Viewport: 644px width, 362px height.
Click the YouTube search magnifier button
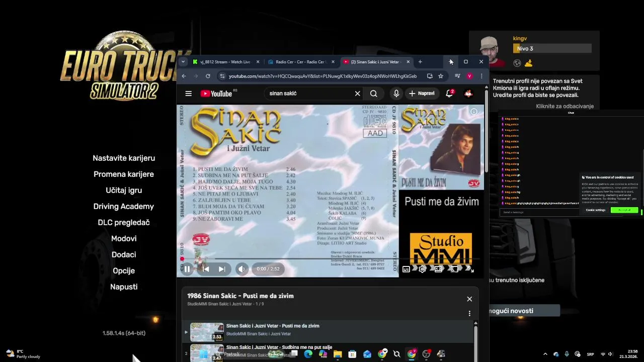[x=373, y=94]
